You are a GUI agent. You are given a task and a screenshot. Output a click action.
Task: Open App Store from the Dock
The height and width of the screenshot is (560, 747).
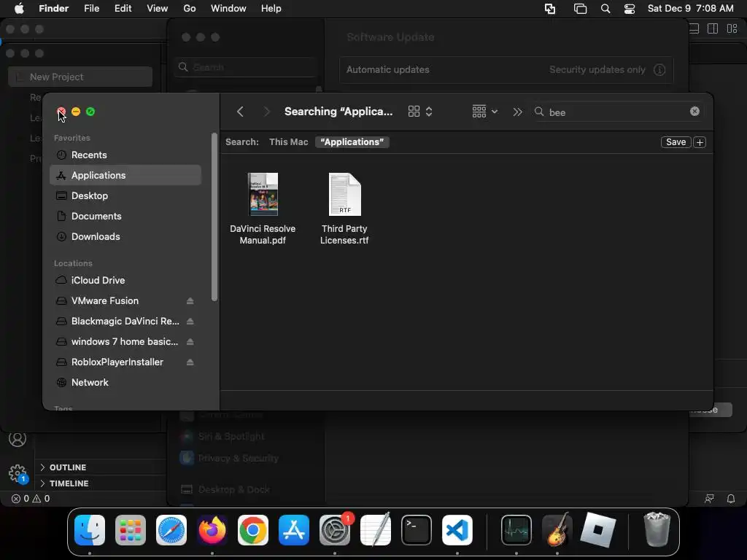point(294,530)
